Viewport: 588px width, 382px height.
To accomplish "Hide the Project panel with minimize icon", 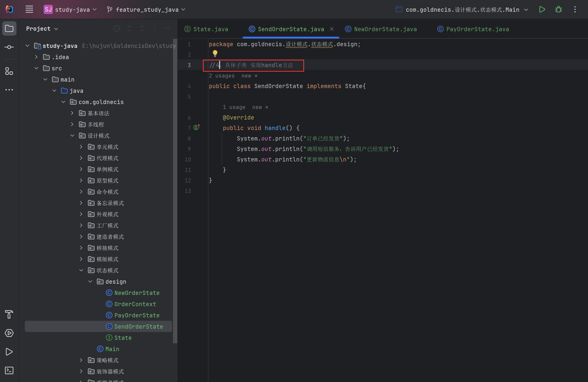I will click(168, 29).
